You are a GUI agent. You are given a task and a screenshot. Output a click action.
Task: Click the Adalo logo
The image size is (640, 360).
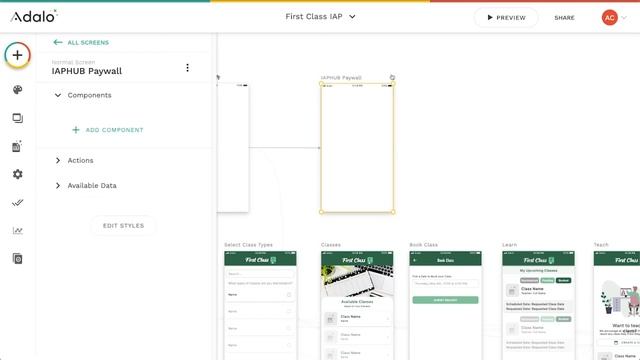click(x=34, y=16)
